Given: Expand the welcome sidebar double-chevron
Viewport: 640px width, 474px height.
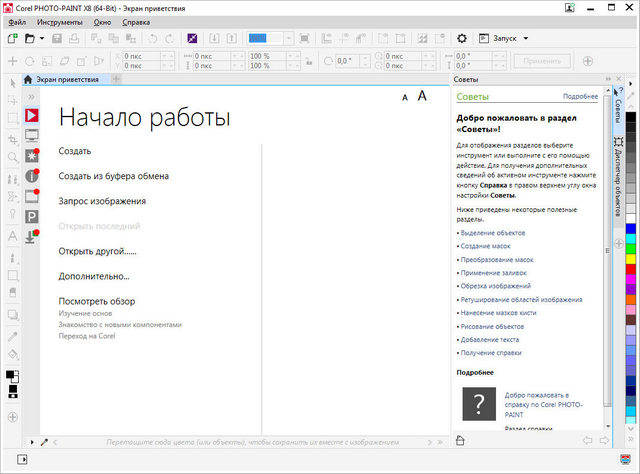Looking at the screenshot, I should click(x=31, y=98).
